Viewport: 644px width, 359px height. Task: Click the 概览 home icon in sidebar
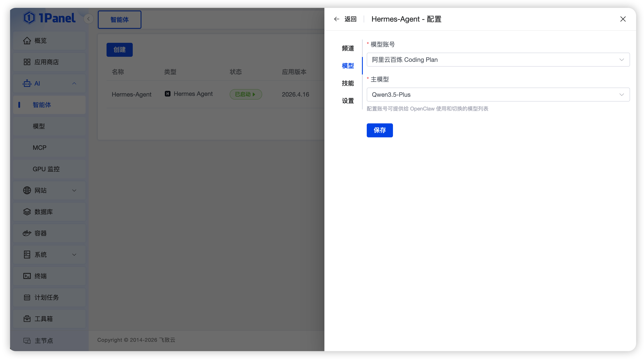click(x=27, y=40)
